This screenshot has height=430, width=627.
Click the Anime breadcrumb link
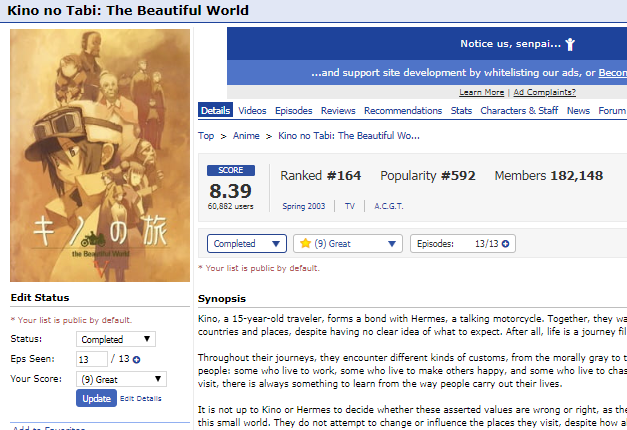(x=246, y=136)
